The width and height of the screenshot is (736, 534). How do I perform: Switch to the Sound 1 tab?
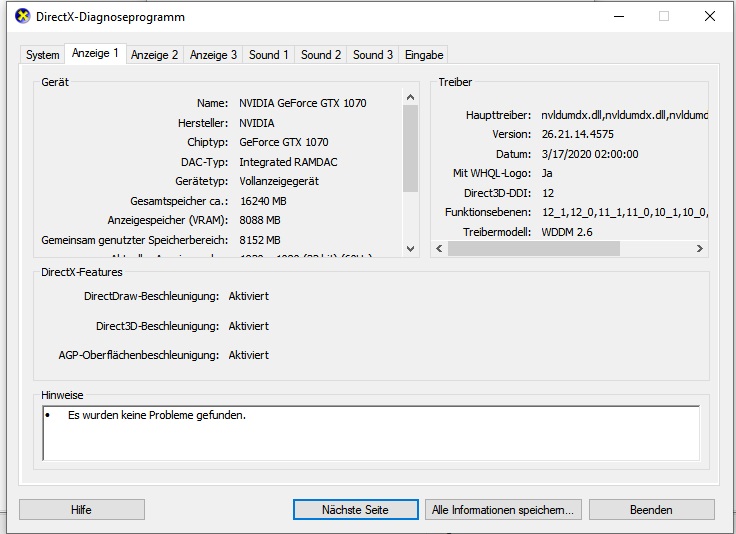point(268,55)
